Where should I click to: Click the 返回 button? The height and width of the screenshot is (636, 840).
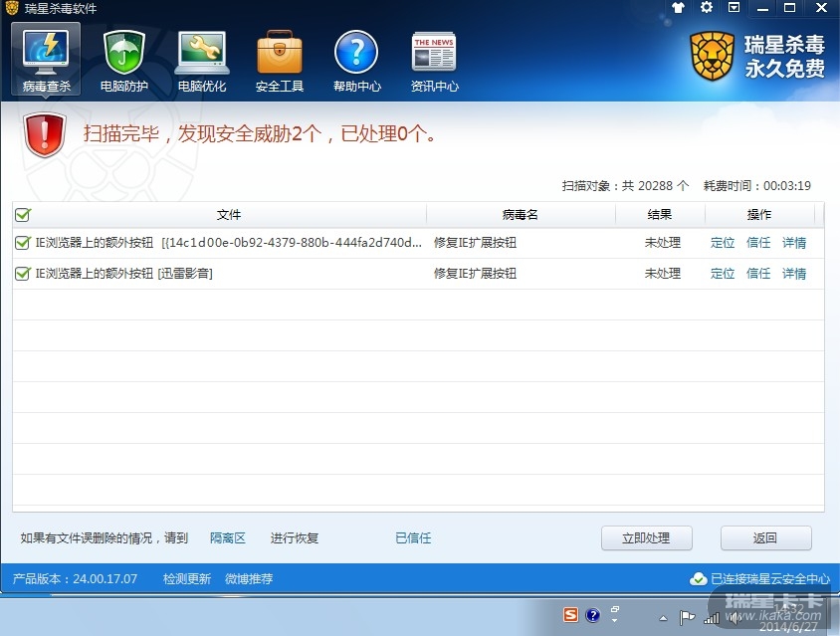pyautogui.click(x=765, y=538)
